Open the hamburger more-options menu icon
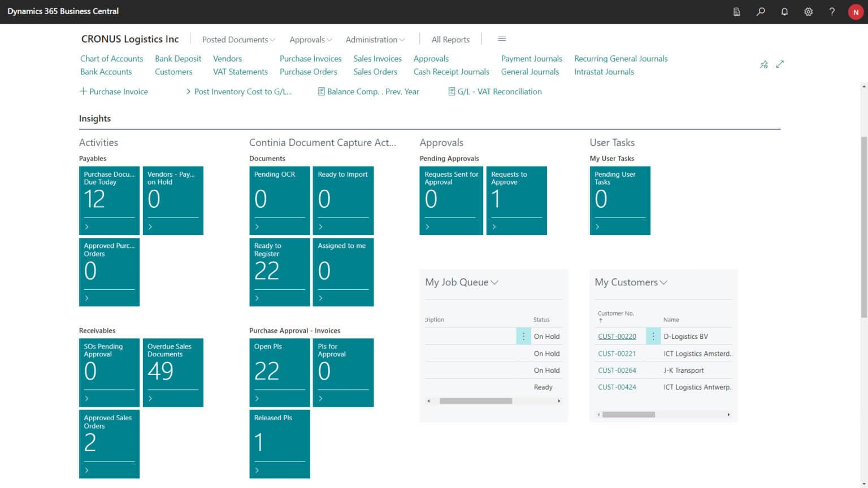 [x=502, y=39]
